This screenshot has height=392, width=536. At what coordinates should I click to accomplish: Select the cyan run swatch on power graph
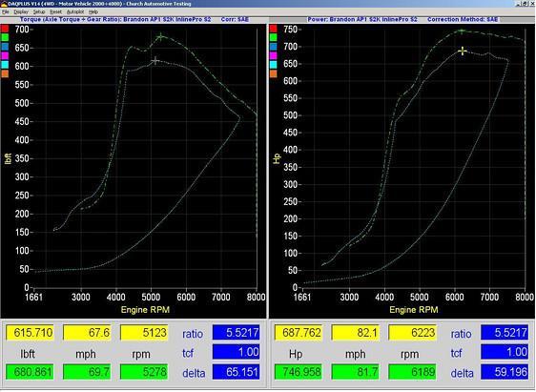coord(273,65)
